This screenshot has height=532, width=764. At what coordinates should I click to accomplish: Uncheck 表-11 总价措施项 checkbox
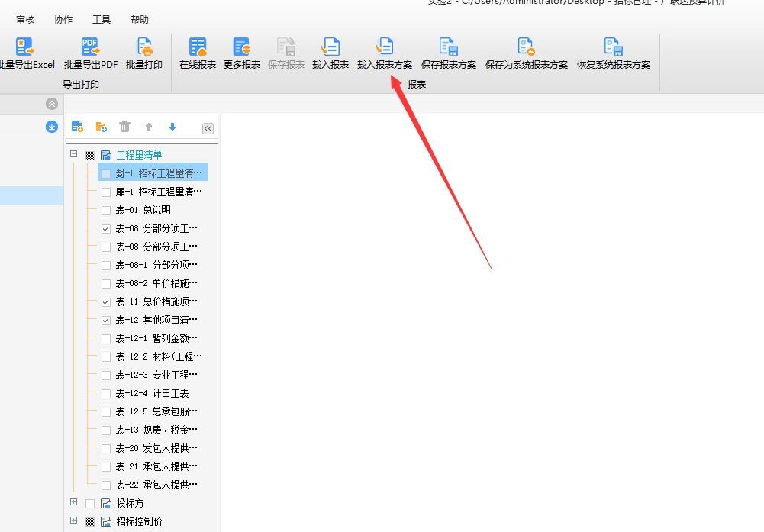(105, 301)
